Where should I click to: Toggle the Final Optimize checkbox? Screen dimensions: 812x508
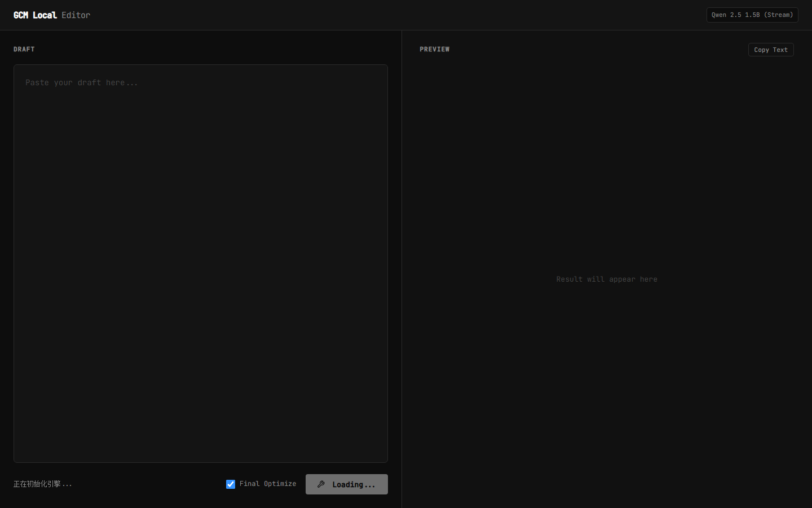point(231,484)
